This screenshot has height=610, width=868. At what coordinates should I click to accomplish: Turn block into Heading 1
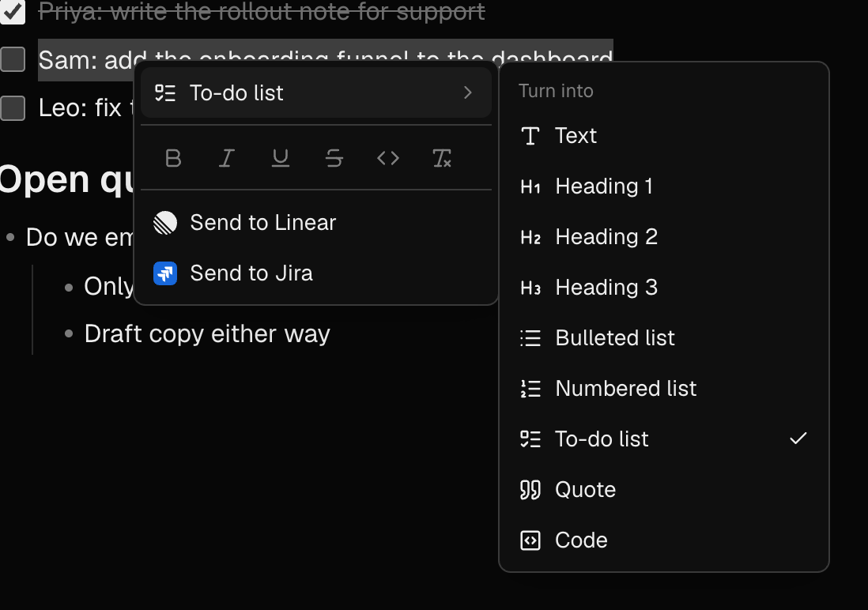point(664,186)
